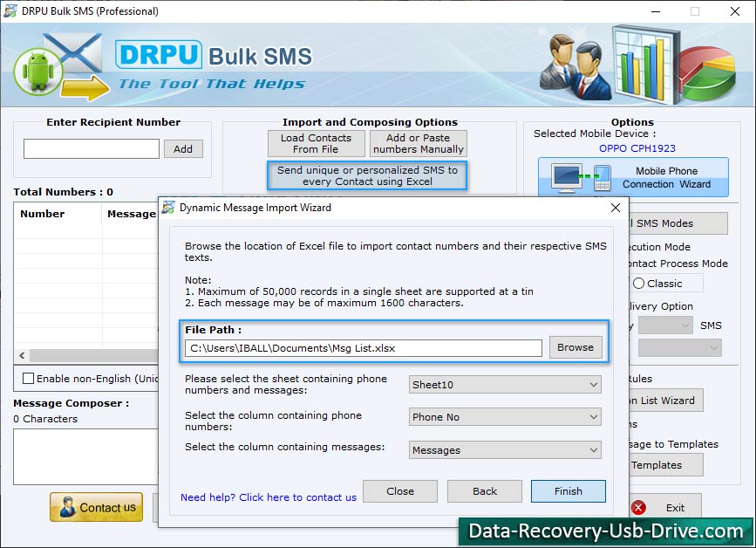756x548 pixels.
Task: Open the Phone No column dropdown
Action: (x=505, y=417)
